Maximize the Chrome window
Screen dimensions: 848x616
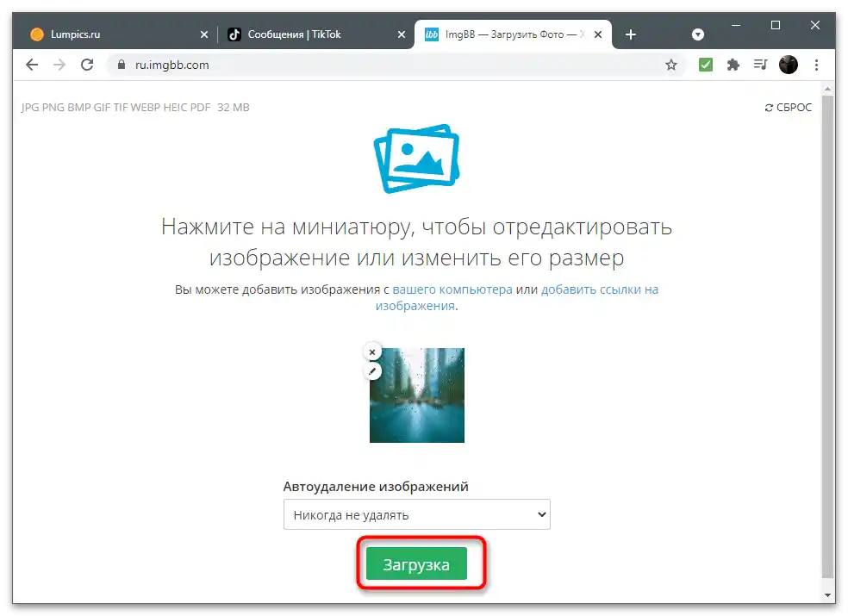coord(776,25)
